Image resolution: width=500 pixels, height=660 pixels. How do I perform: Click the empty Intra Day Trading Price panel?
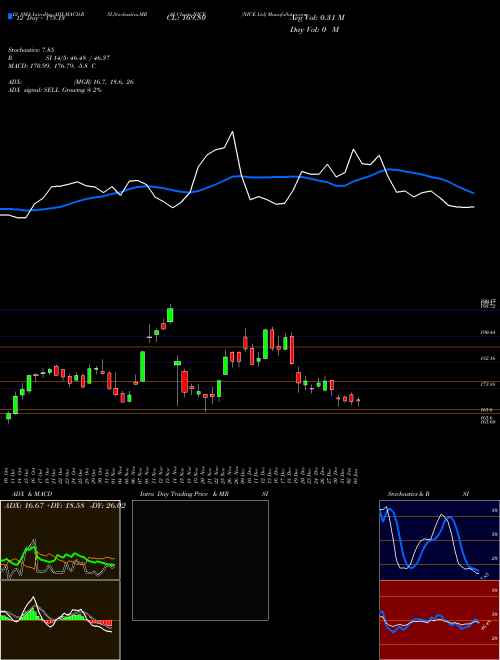click(x=200, y=560)
